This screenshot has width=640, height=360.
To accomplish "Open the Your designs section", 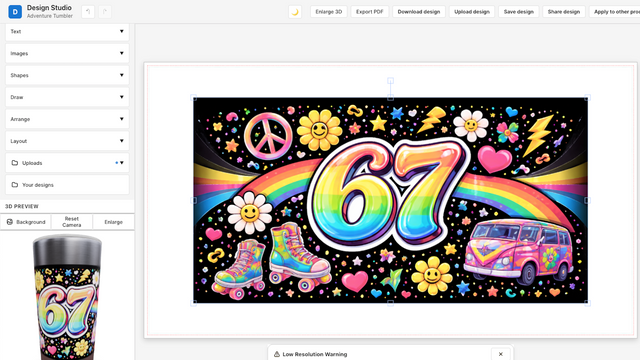I will pyautogui.click(x=67, y=185).
